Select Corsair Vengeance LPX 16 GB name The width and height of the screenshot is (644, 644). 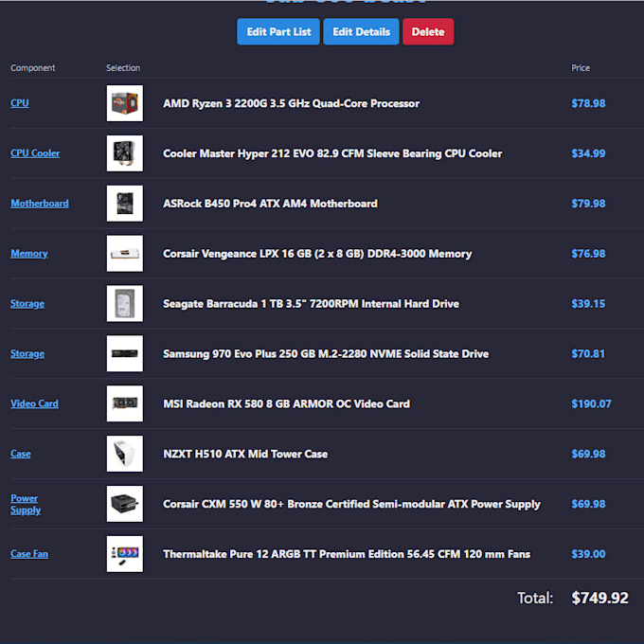317,254
